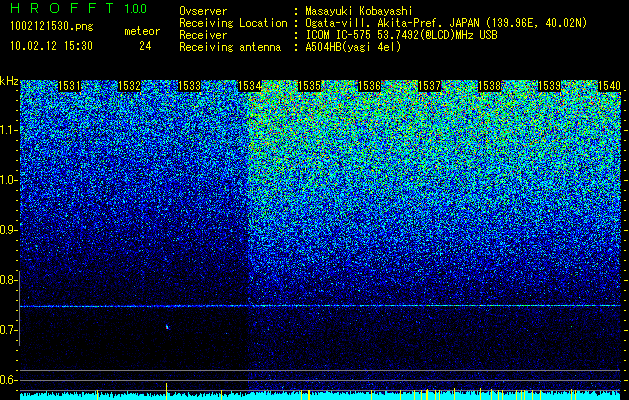Click the 1538 time marker

coord(489,86)
